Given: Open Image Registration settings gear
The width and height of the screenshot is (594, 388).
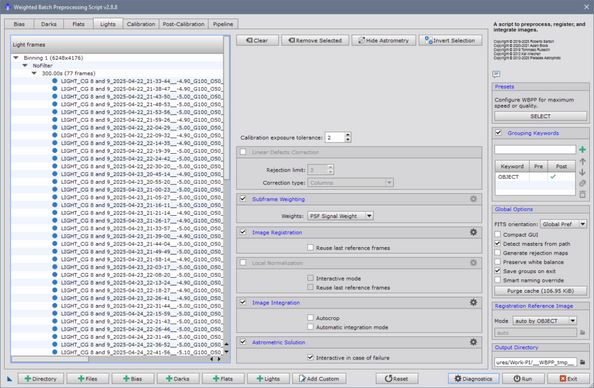Looking at the screenshot, I should 473,232.
